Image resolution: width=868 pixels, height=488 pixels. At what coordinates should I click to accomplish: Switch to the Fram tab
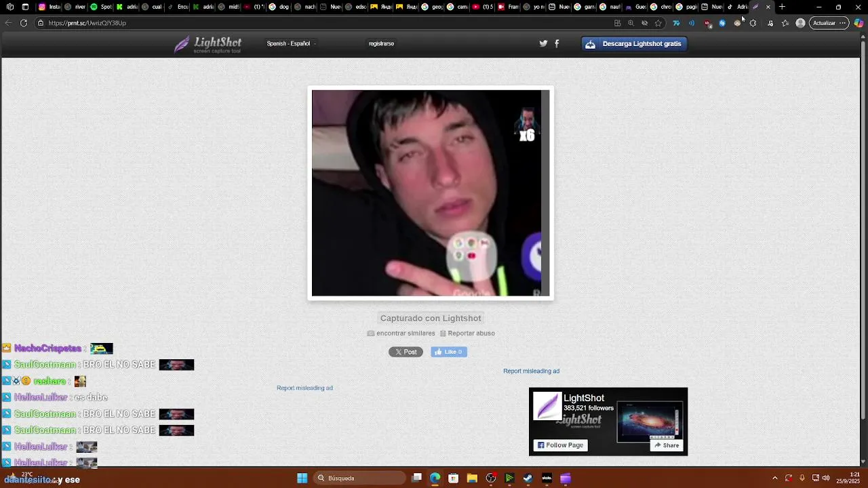508,7
